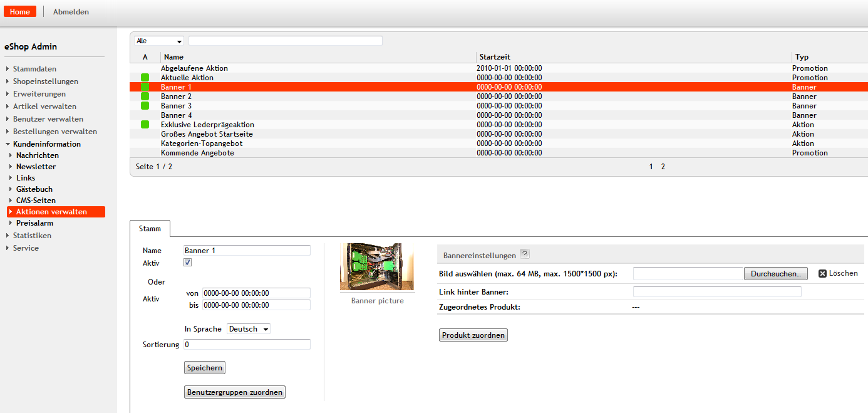Click the red Home button
Viewport: 868px width, 413px height.
19,11
